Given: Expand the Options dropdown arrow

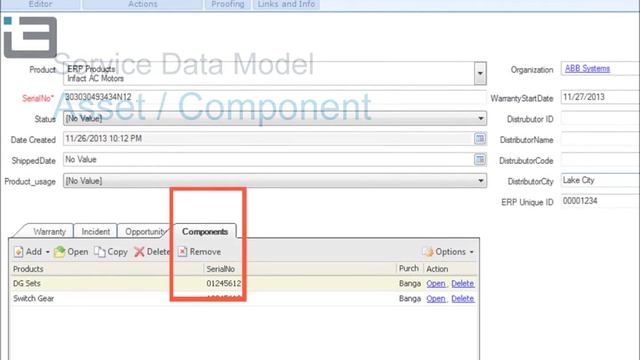Looking at the screenshot, I should pyautogui.click(x=471, y=252).
